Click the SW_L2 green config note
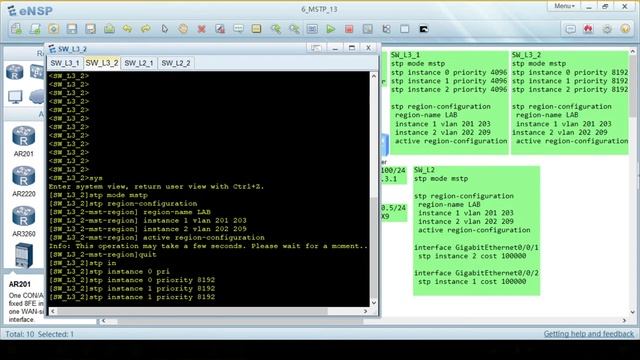 coord(476,230)
